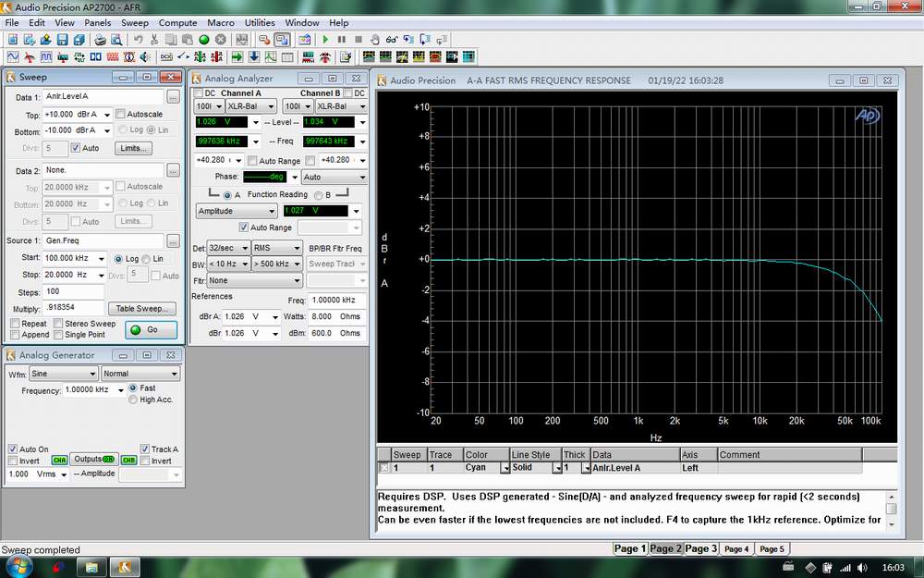Click the Outputs button in Analog Generator
The height and width of the screenshot is (578, 924).
point(93,460)
